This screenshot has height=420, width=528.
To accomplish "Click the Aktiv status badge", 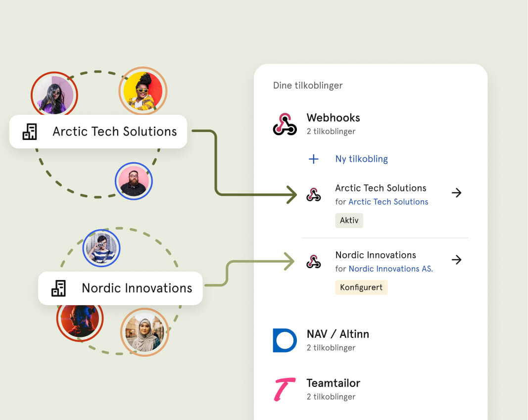I will pyautogui.click(x=349, y=221).
